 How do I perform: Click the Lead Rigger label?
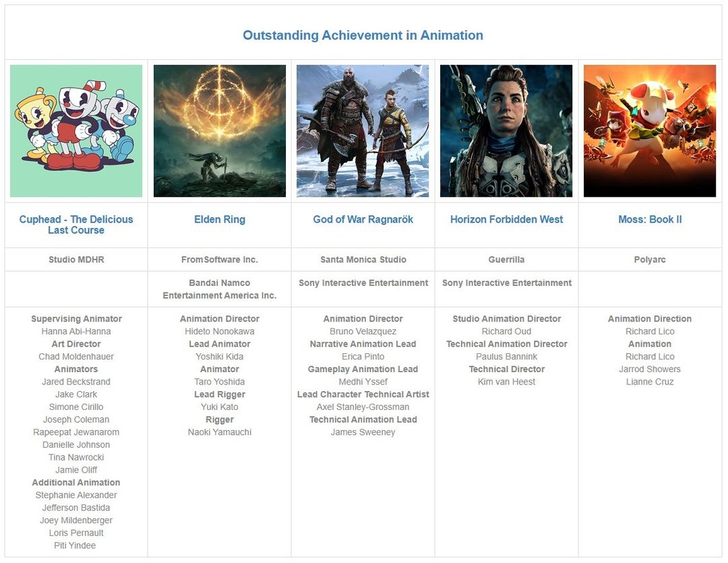coord(220,394)
